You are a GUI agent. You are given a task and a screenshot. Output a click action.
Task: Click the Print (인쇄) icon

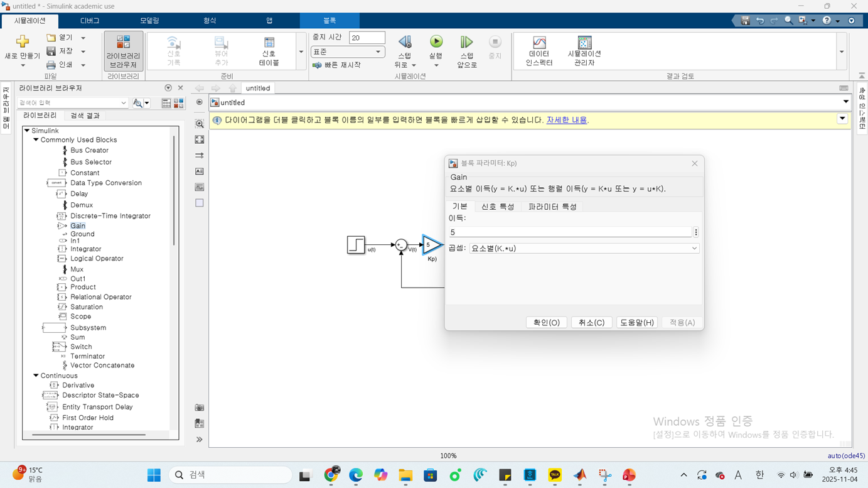point(51,65)
